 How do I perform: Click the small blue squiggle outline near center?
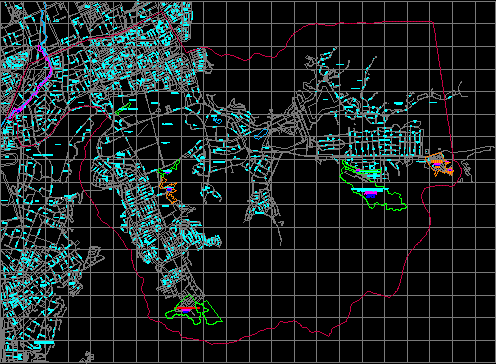pos(217,120)
